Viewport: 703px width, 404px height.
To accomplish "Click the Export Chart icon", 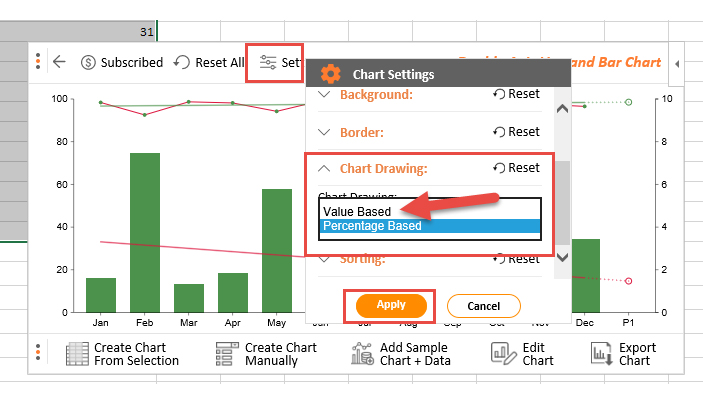I will (602, 354).
